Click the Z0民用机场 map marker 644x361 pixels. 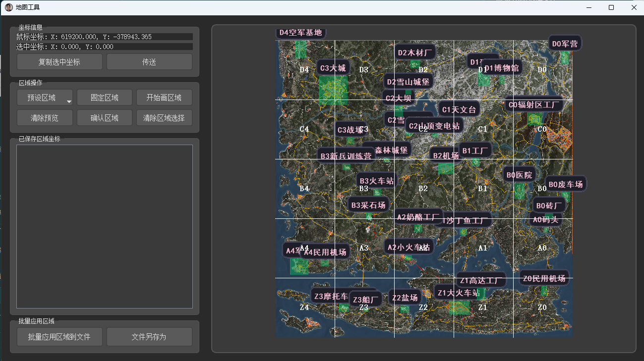coord(544,278)
